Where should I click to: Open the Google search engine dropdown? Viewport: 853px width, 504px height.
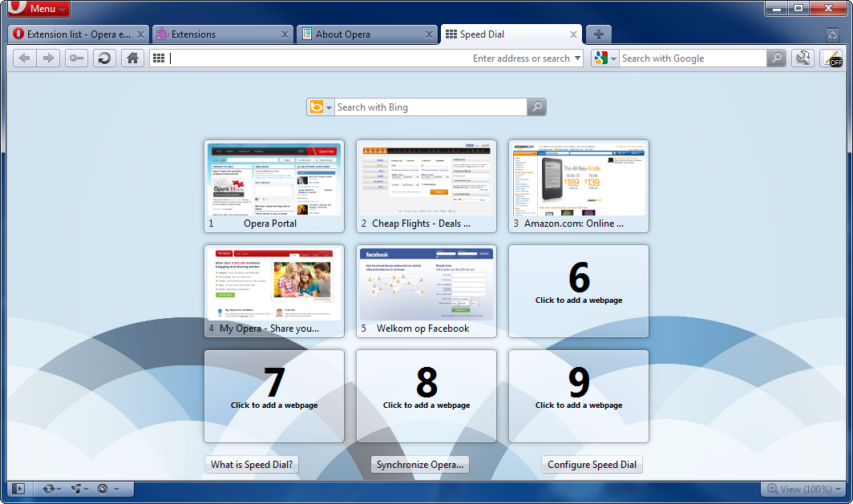(606, 58)
